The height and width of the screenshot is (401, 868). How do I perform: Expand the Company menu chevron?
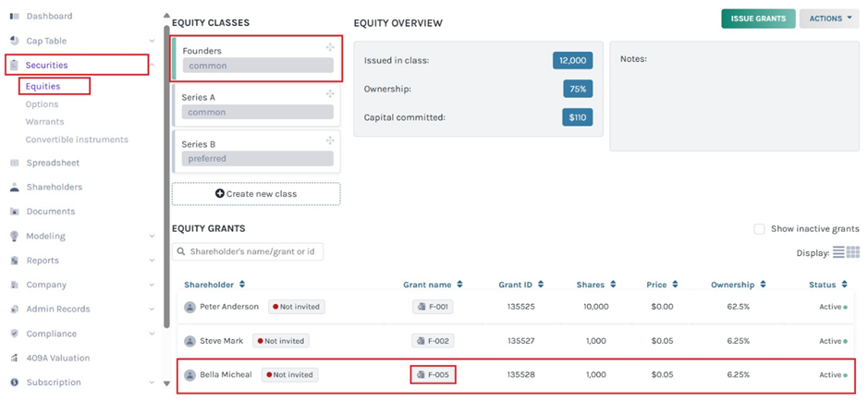click(x=152, y=285)
